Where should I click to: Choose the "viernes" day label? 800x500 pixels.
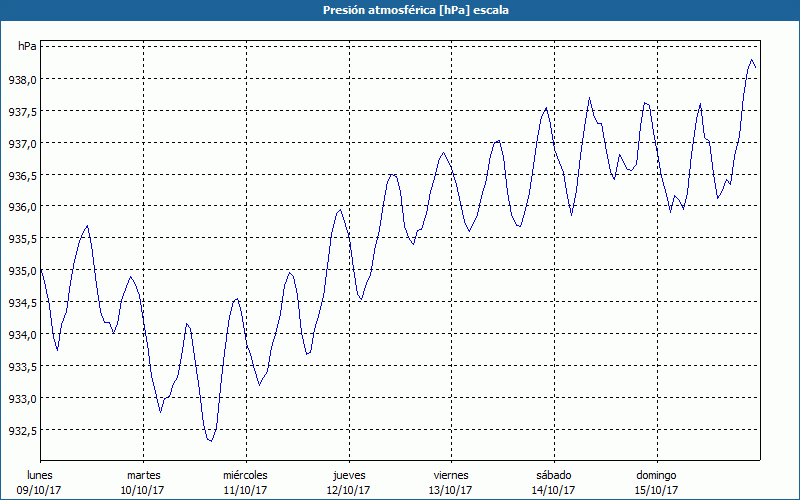coord(450,474)
